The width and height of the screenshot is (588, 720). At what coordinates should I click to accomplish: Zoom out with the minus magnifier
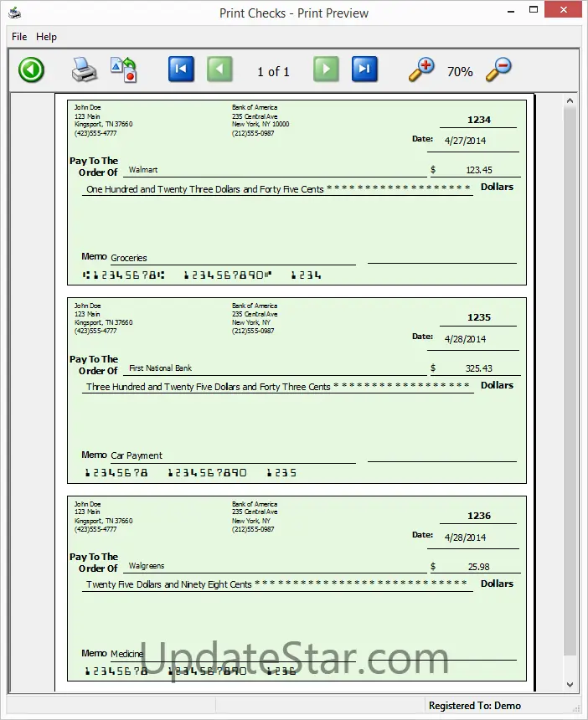tap(498, 69)
